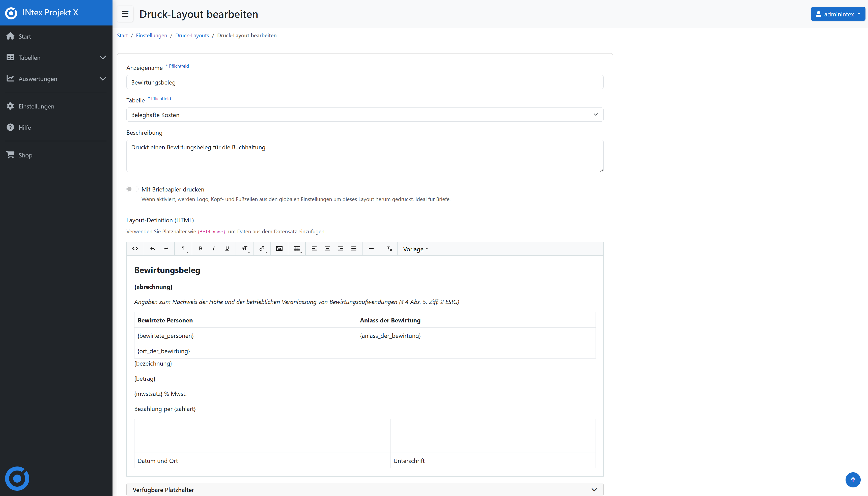The height and width of the screenshot is (496, 868).
Task: Click the undo arrow in editor toolbar
Action: pos(152,249)
